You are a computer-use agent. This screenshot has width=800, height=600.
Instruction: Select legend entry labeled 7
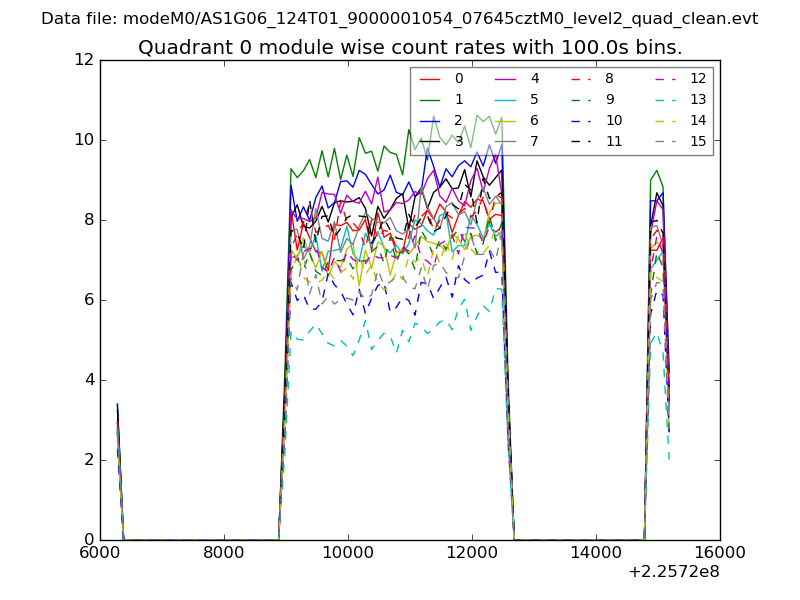click(534, 141)
